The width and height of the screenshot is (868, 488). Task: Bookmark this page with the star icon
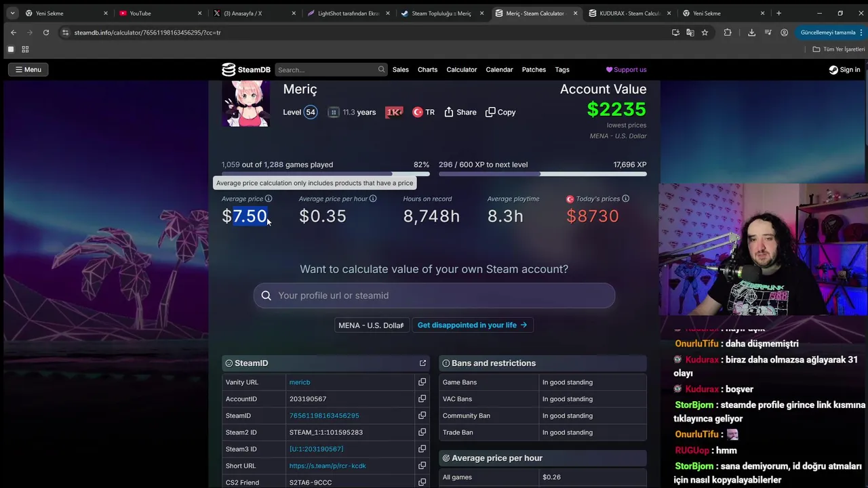(705, 33)
